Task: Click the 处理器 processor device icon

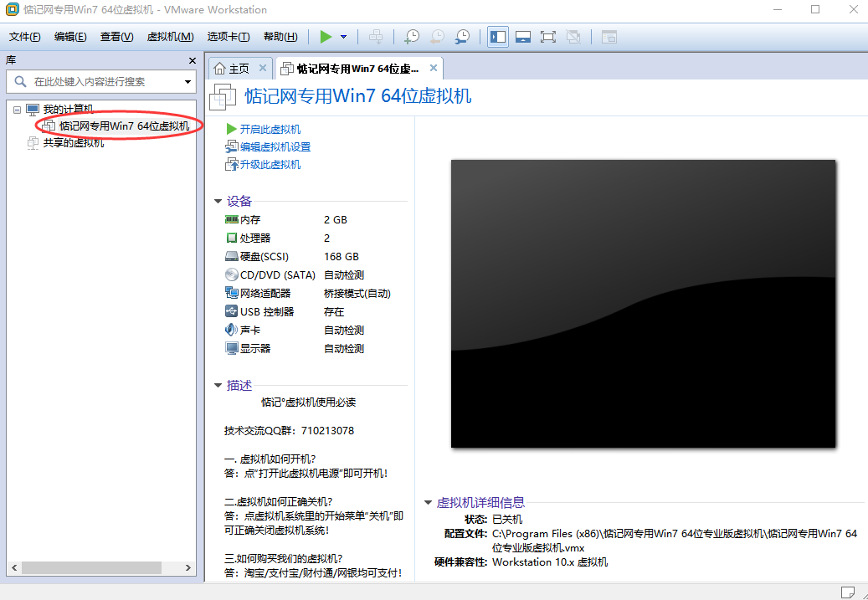Action: [x=231, y=238]
